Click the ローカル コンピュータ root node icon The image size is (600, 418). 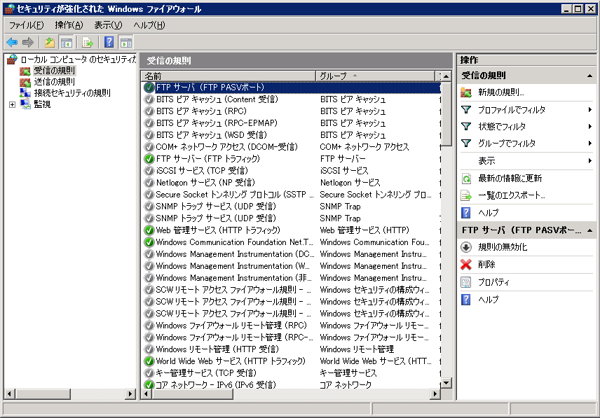click(x=12, y=59)
